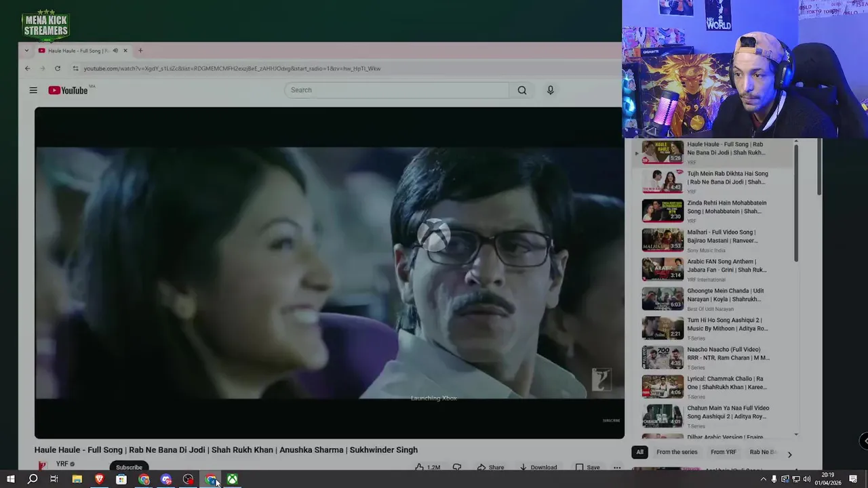Image resolution: width=868 pixels, height=488 pixels.
Task: Click the browser address bar URL
Action: tap(232, 68)
